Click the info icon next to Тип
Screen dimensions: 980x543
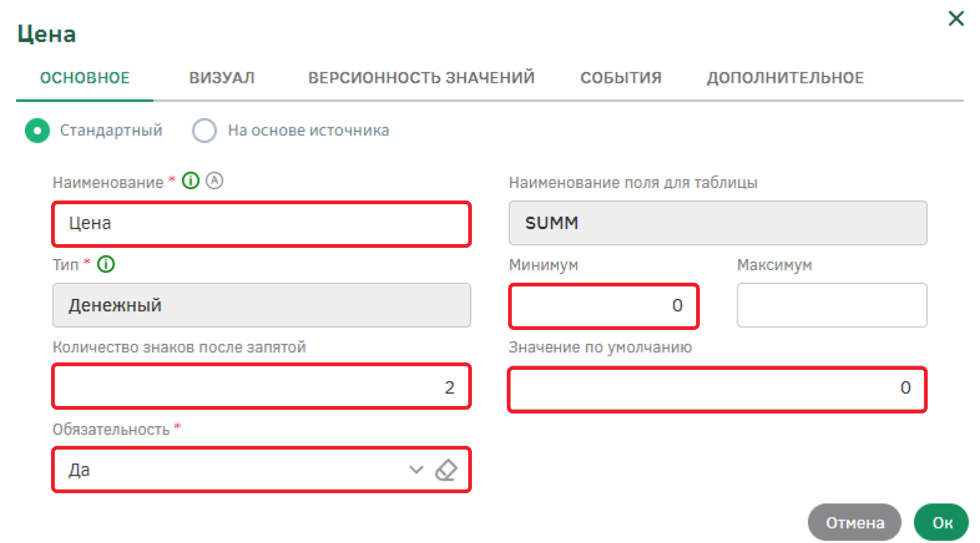106,264
